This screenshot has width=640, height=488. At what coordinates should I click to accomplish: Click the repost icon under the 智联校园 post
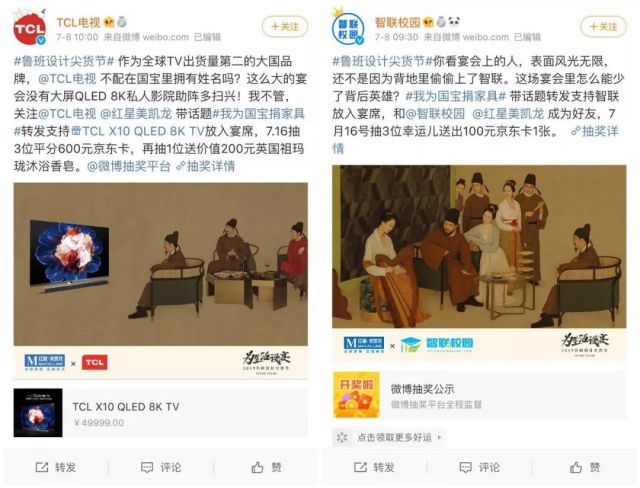click(360, 467)
